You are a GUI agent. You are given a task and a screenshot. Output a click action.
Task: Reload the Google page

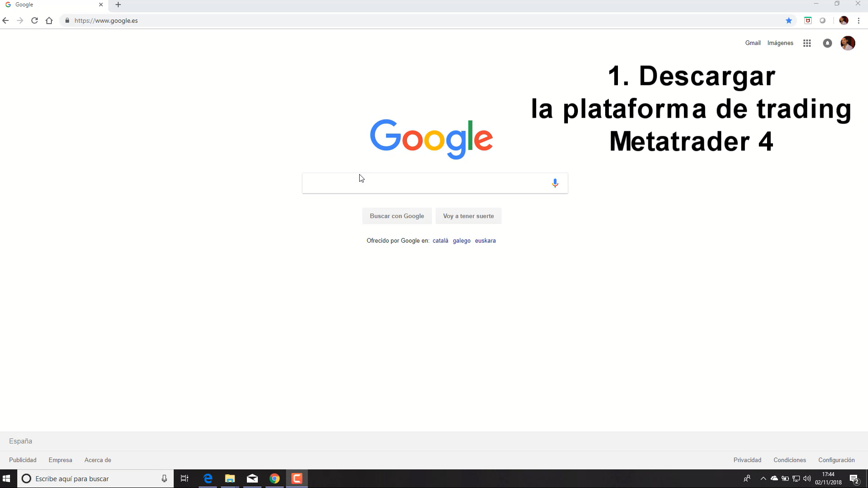(x=35, y=20)
